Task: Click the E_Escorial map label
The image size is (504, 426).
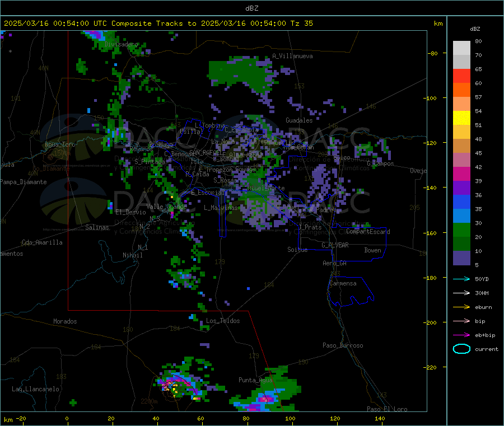Action: coord(208,193)
